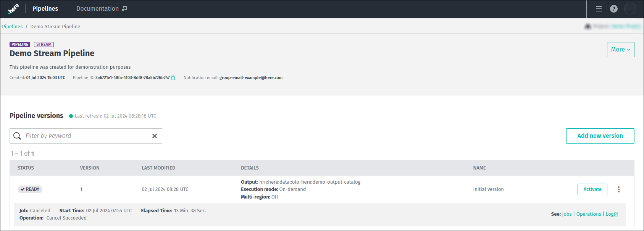644x231 pixels.
Task: Click Add new version button
Action: [600, 136]
